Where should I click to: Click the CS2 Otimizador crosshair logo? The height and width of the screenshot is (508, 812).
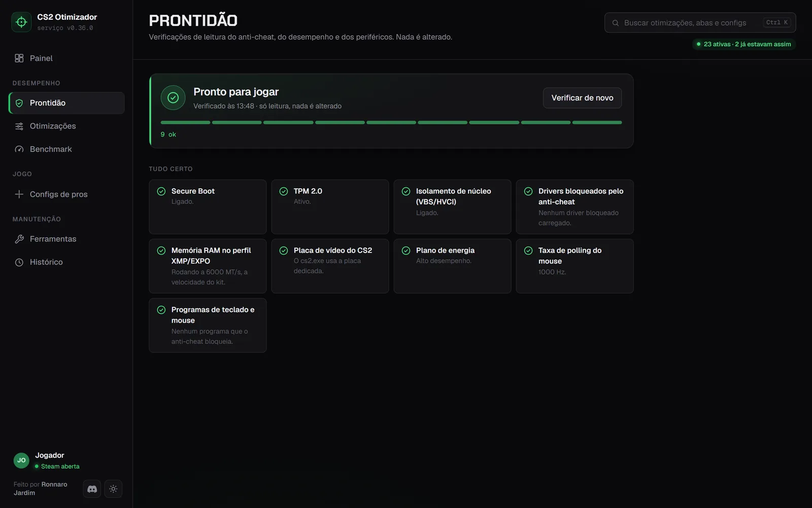tap(21, 22)
